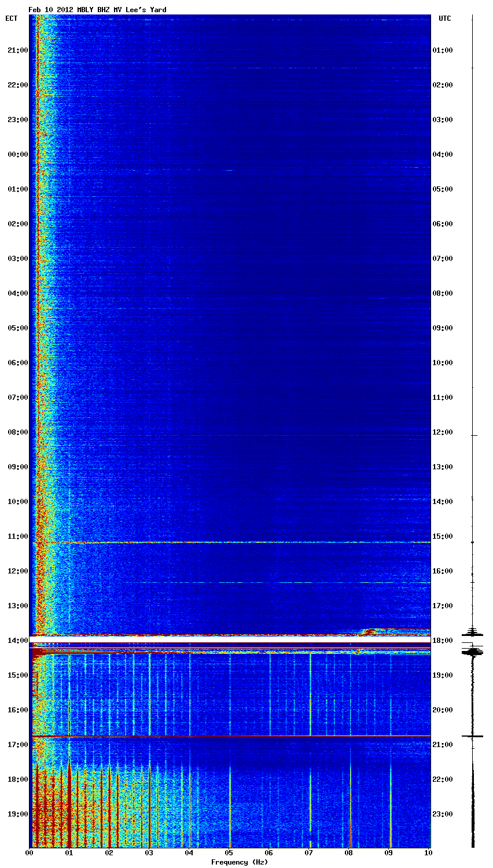Select the 17:00 label on the ECT axis
Viewport: 493px width, 868px height.
(x=17, y=745)
